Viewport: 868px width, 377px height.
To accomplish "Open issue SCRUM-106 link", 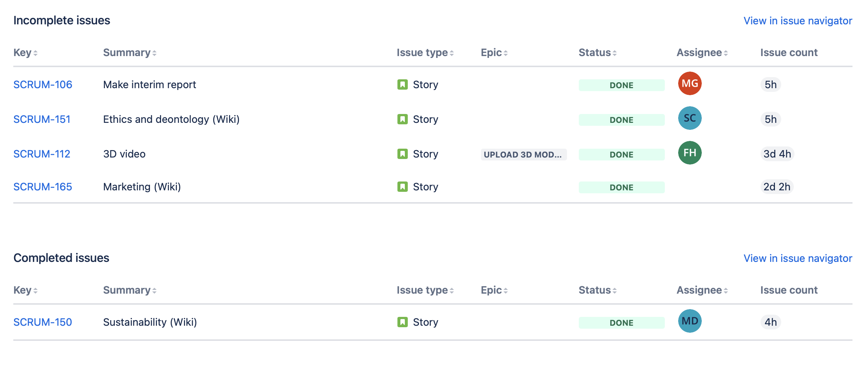I will click(x=43, y=84).
